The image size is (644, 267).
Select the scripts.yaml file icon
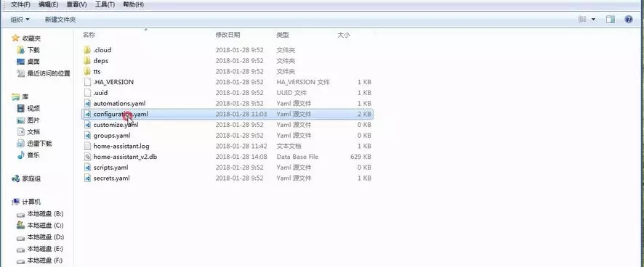pyautogui.click(x=87, y=168)
